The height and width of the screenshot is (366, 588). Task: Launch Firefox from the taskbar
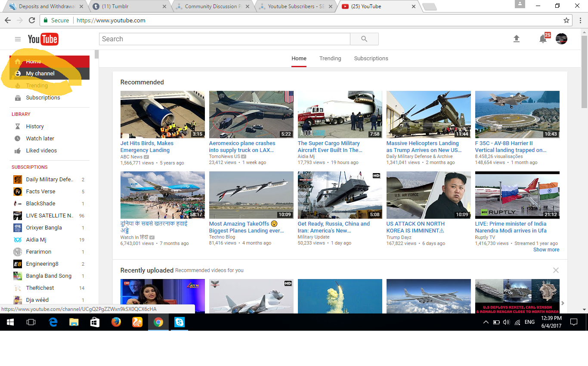pyautogui.click(x=116, y=322)
